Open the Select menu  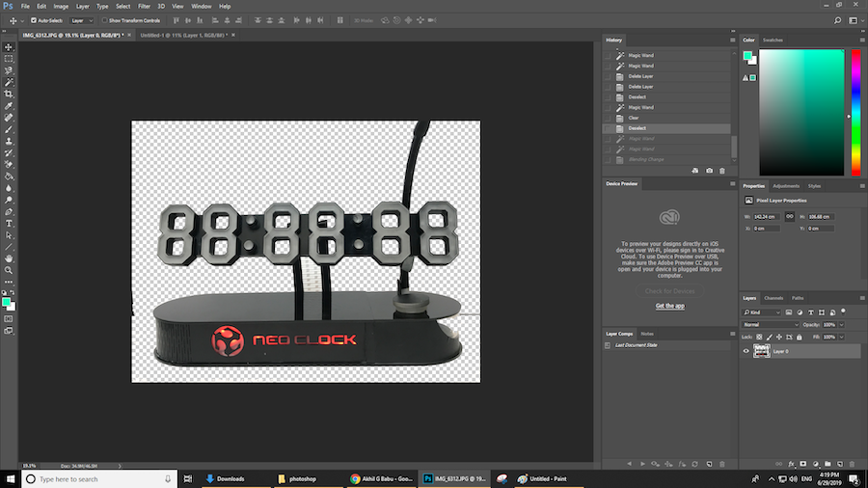coord(122,6)
